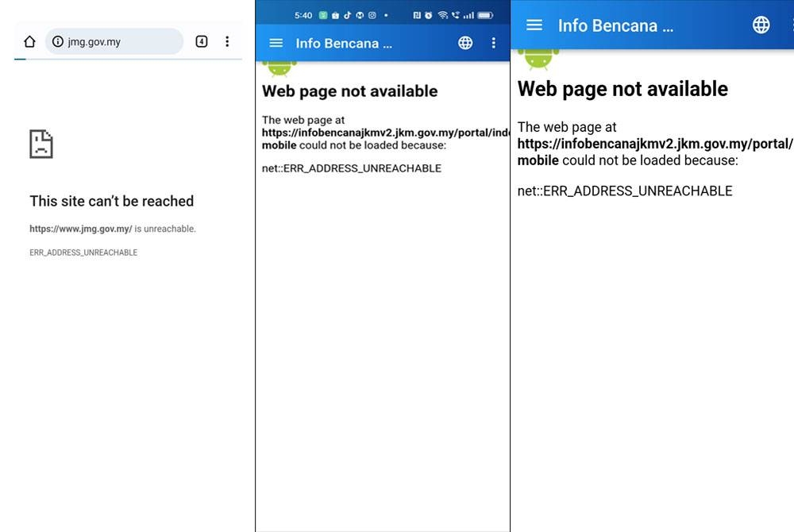The width and height of the screenshot is (794, 532).
Task: Click the large "Web page not available" heading on right
Action: [x=622, y=89]
